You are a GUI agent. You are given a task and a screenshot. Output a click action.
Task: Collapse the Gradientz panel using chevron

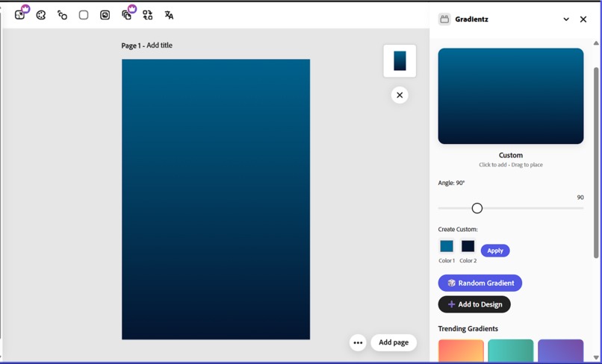566,19
